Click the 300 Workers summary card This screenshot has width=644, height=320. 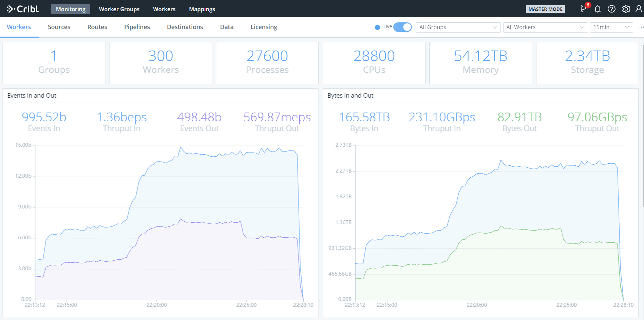point(160,63)
